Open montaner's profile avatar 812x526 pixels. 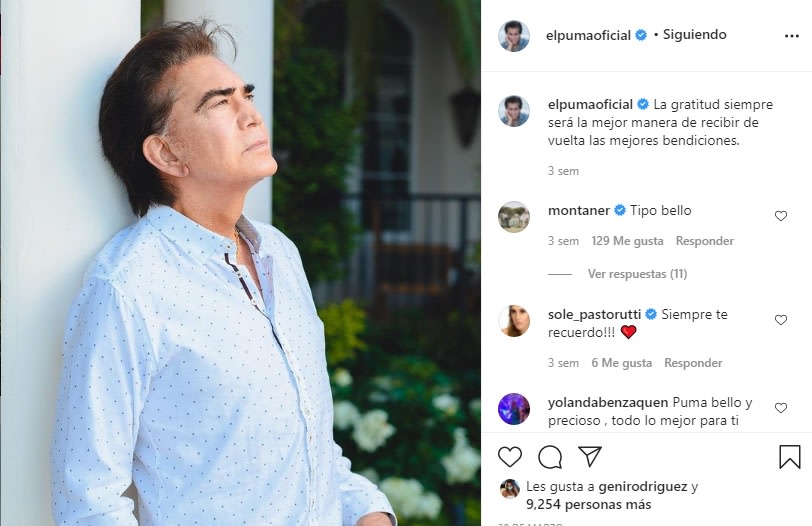(514, 217)
